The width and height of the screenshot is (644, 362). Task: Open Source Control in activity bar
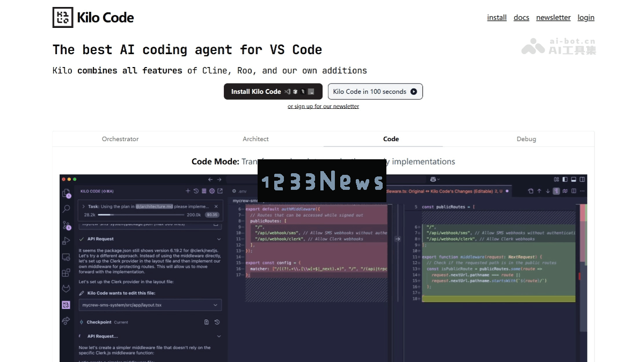point(66,225)
